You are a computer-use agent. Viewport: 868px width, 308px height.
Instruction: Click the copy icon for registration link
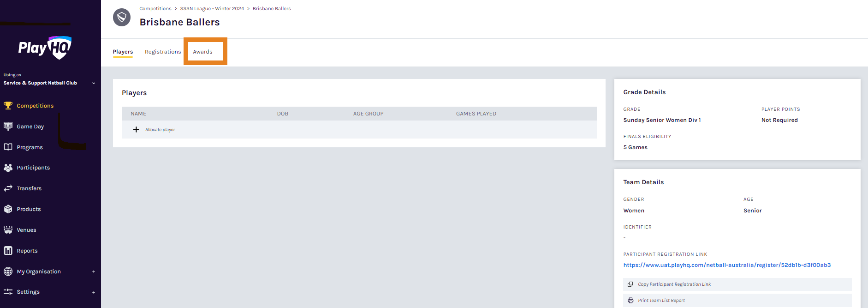tap(630, 284)
